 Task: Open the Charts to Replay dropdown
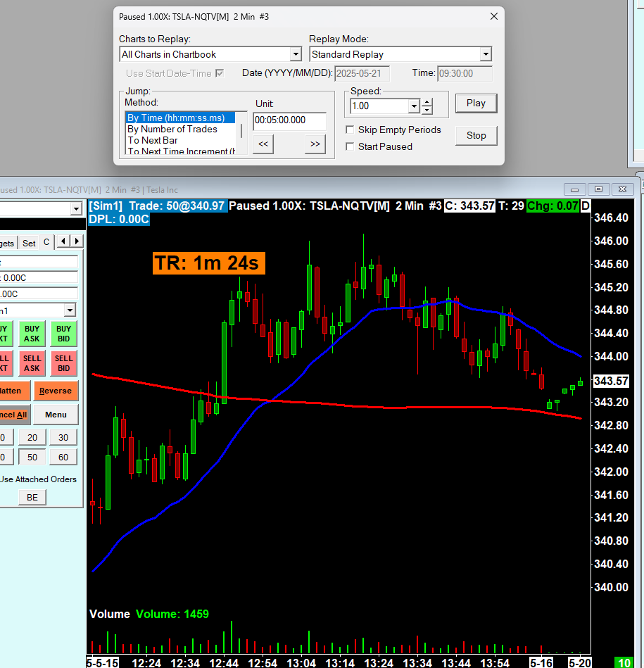point(296,54)
